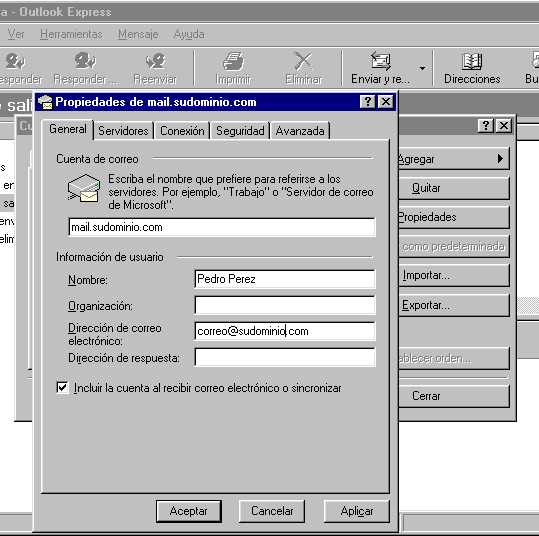Click the Dirección de correo electrónico field
Viewport: 539px width, 536px height.
point(285,331)
